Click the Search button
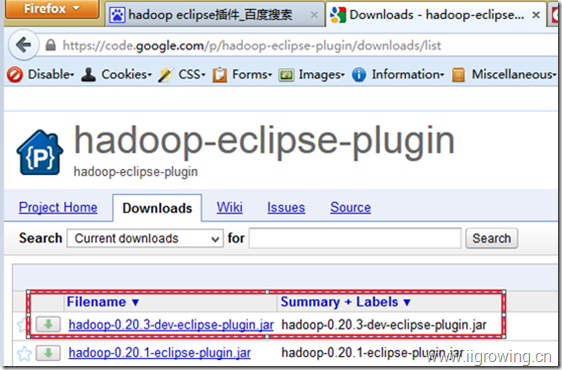Screen dimensions: 562x370 click(491, 238)
